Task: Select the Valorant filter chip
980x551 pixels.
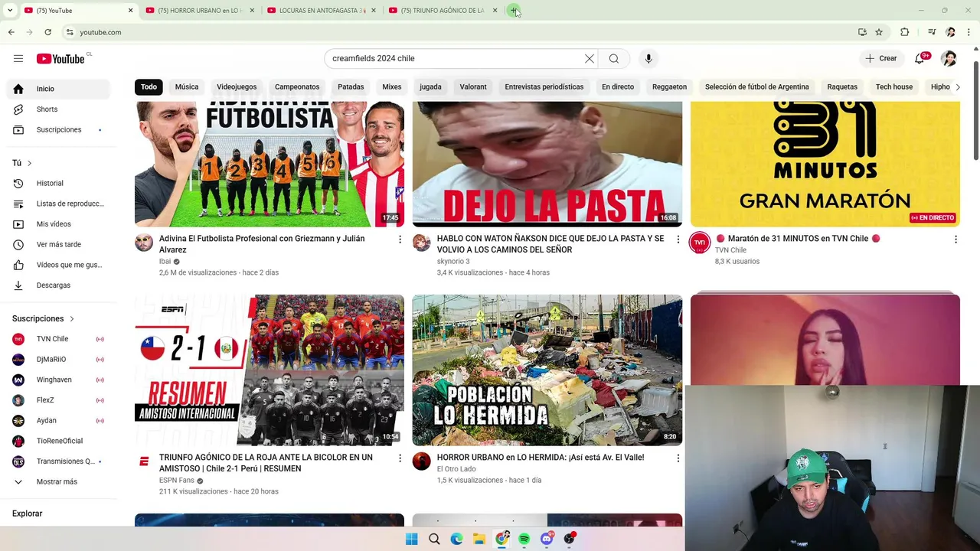Action: pyautogui.click(x=473, y=87)
